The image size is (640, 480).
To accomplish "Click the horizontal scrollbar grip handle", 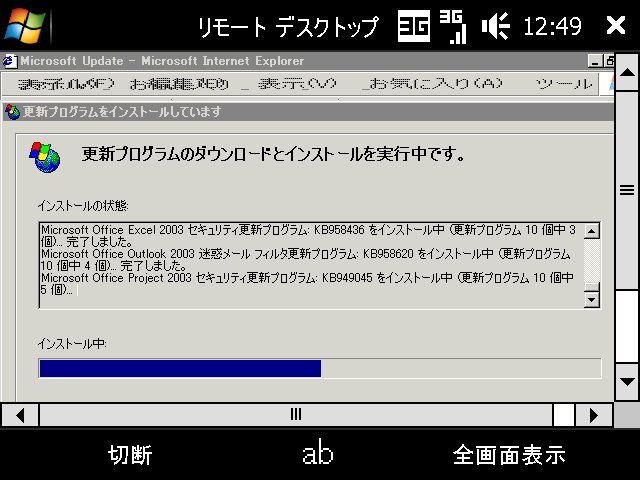I will tap(296, 415).
